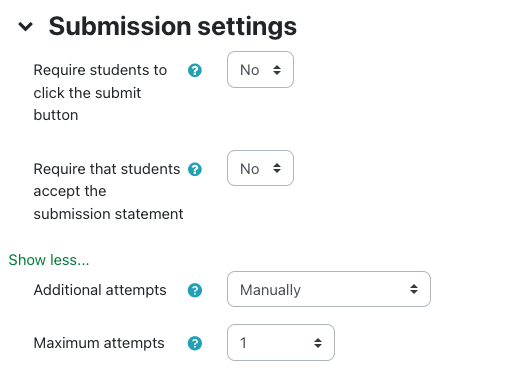Open the submit button requirement dropdown

pyautogui.click(x=260, y=70)
